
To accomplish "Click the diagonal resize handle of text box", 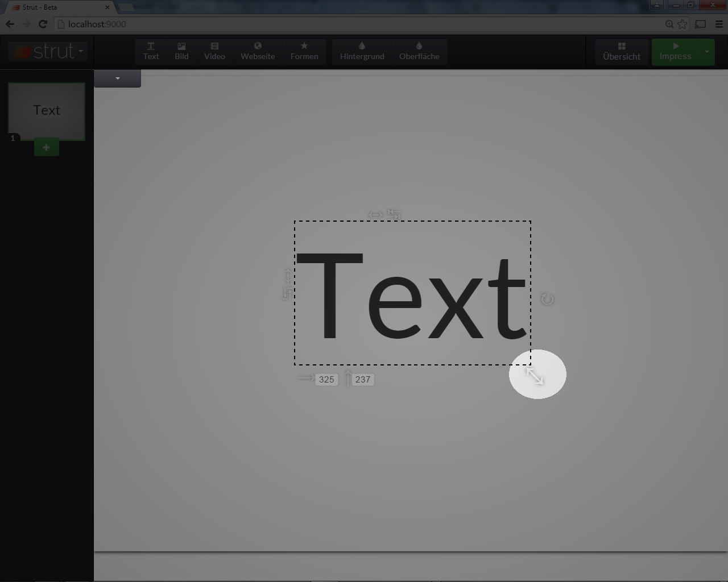I will (x=534, y=375).
